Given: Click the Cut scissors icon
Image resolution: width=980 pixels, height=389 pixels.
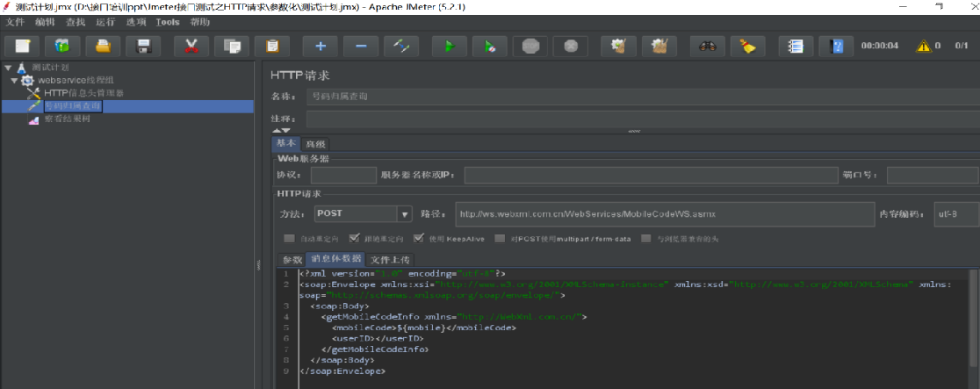Looking at the screenshot, I should [191, 47].
